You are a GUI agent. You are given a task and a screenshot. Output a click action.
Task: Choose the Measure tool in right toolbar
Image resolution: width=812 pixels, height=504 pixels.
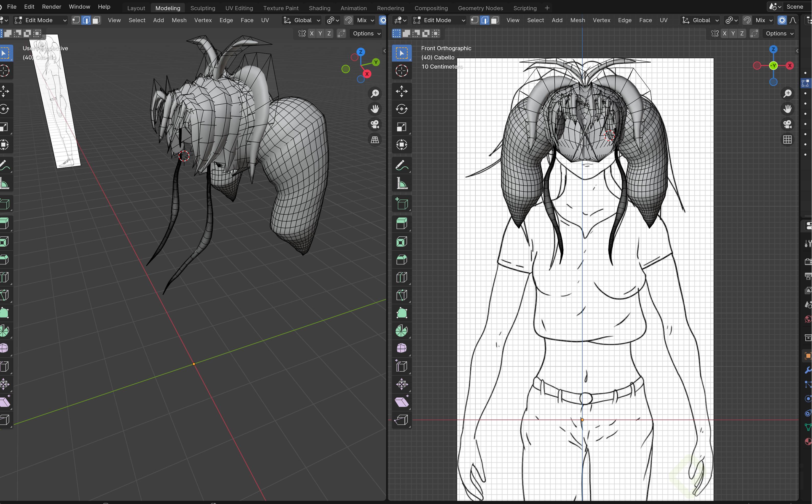pos(401,184)
